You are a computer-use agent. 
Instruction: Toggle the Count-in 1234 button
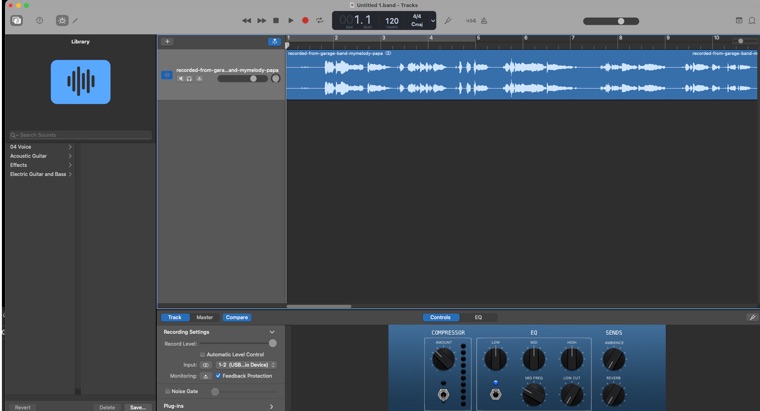click(x=471, y=20)
